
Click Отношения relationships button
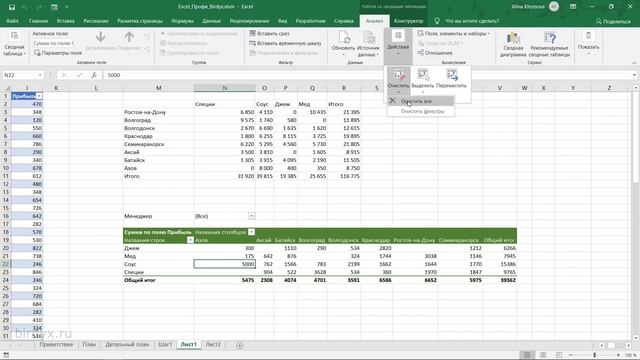(x=435, y=53)
